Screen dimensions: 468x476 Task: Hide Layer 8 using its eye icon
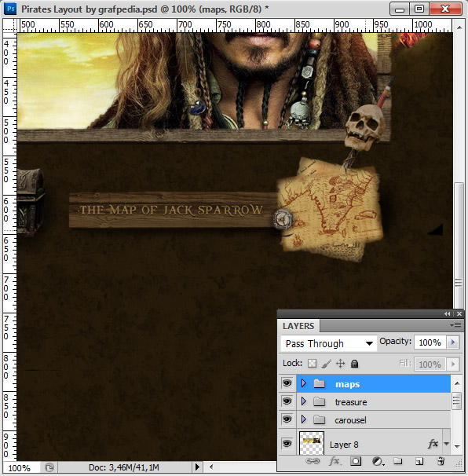point(287,444)
